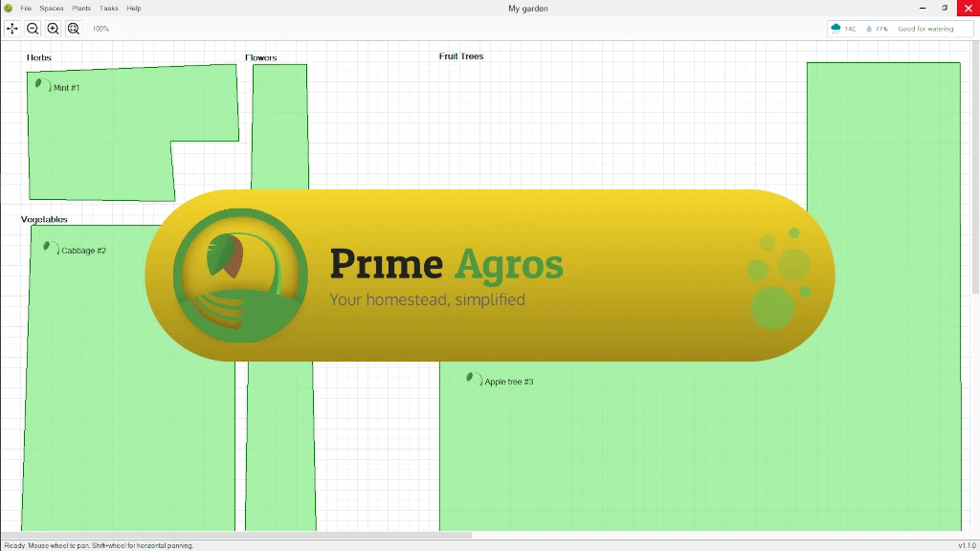Viewport: 980px width, 551px height.
Task: Click the rain cloud weather icon
Action: (836, 29)
